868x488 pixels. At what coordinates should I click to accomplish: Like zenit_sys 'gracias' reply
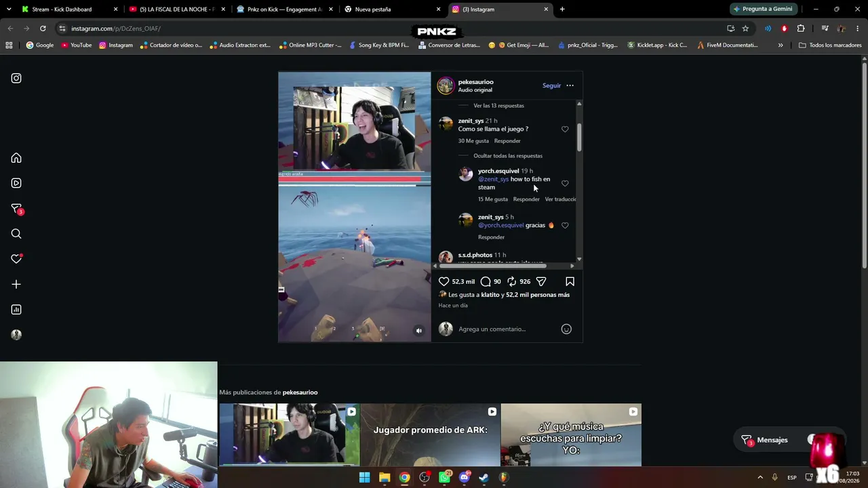click(565, 225)
